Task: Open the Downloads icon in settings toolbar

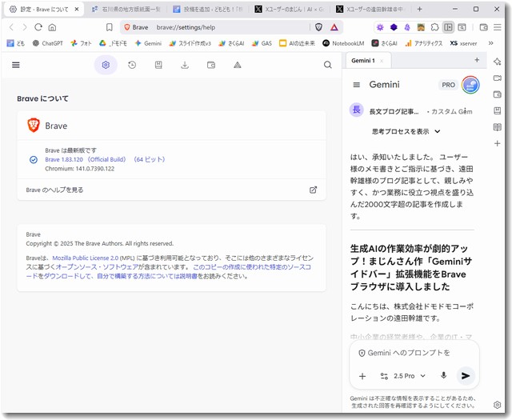Action: (x=185, y=65)
